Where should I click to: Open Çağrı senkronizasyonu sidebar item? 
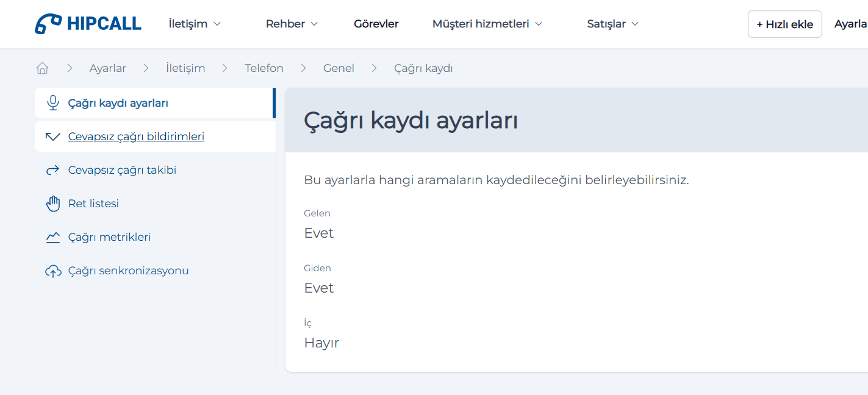point(128,271)
